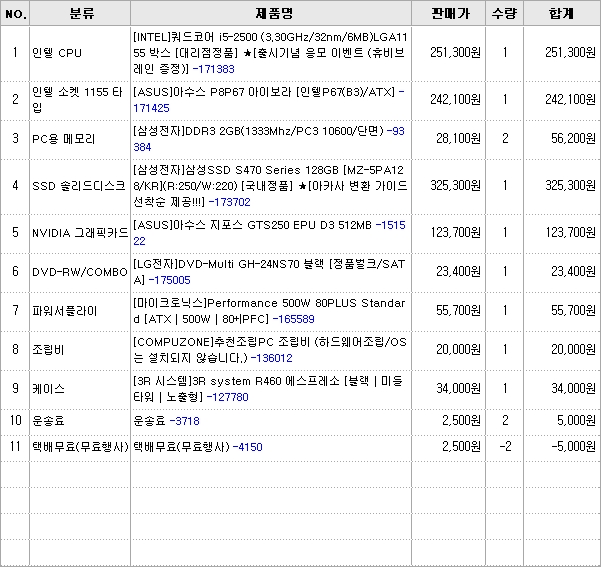Viewport: 601px width, 567px height.
Task: Click the 123,700원 price in the 판매가 column
Action: (x=455, y=233)
